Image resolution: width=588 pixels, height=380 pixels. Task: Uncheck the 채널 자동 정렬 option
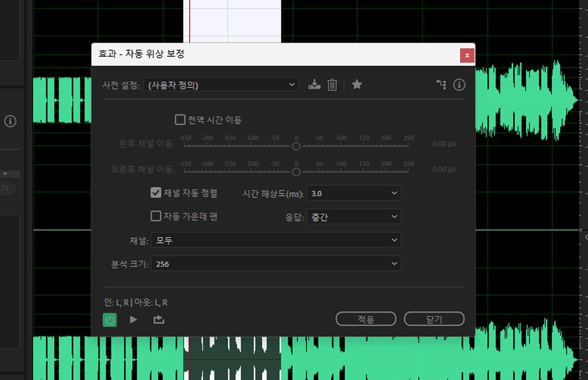(x=156, y=192)
